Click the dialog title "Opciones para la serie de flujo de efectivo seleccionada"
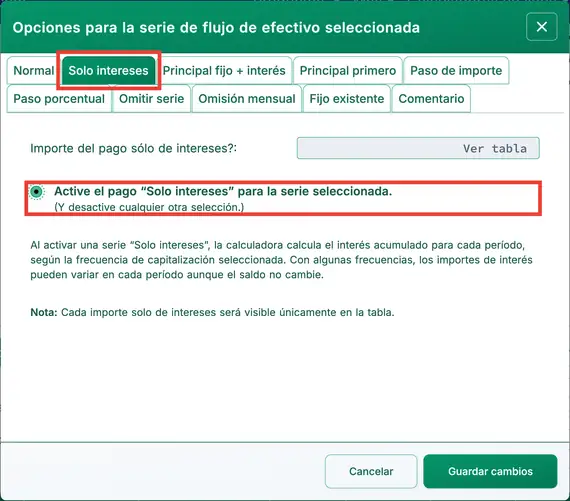 pyautogui.click(x=216, y=28)
